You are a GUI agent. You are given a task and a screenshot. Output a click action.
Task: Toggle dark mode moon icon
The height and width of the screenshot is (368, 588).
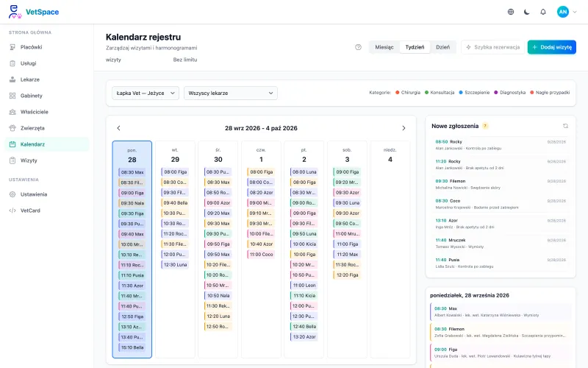tap(526, 12)
